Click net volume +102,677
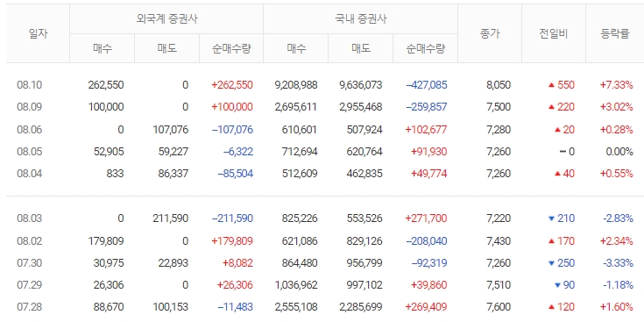Image resolution: width=644 pixels, height=322 pixels. click(426, 130)
